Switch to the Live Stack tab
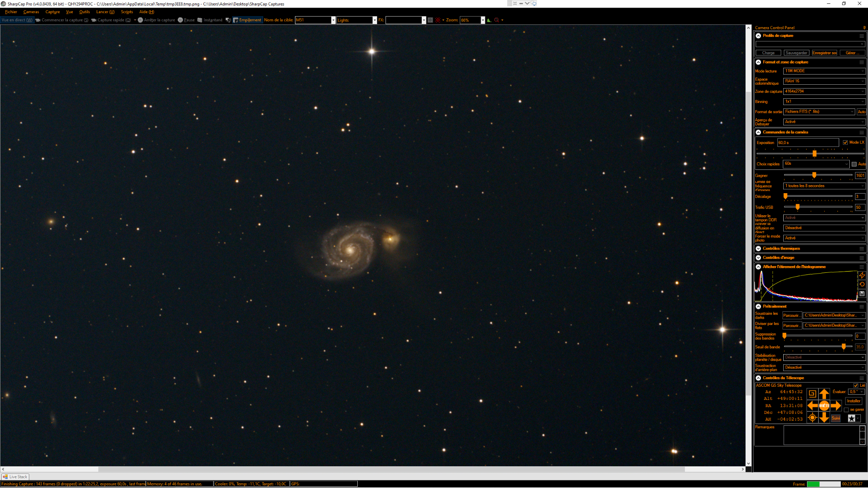The image size is (868, 488). [x=15, y=477]
